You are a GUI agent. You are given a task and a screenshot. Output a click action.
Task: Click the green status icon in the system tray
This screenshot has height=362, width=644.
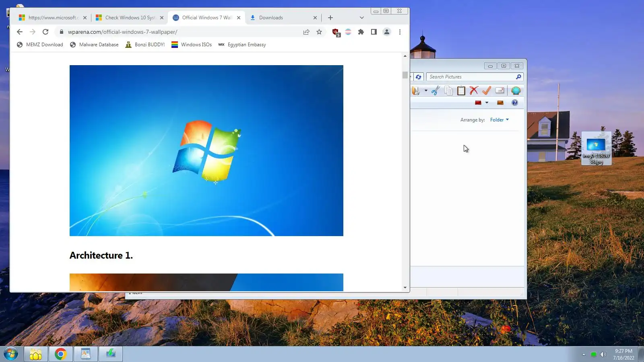(x=593, y=354)
